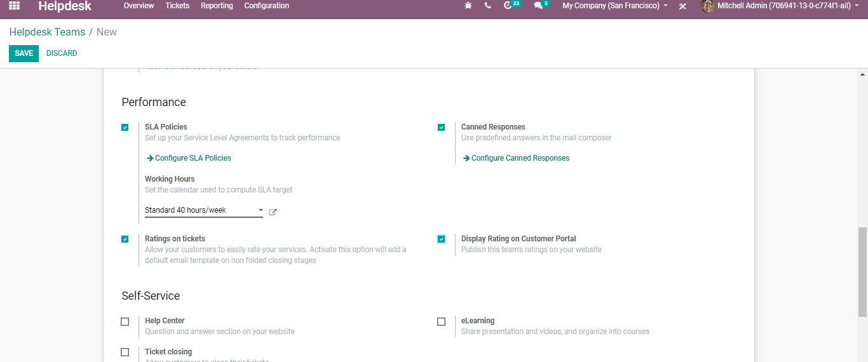Disable the Canned Responses checkbox
The width and height of the screenshot is (868, 362).
coord(442,127)
